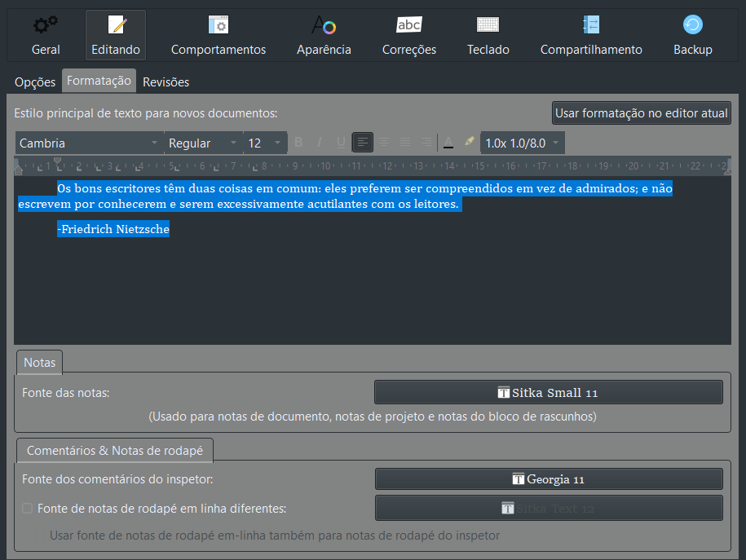Image resolution: width=746 pixels, height=560 pixels.
Task: Click Usar formatação no editor atual
Action: click(x=641, y=113)
